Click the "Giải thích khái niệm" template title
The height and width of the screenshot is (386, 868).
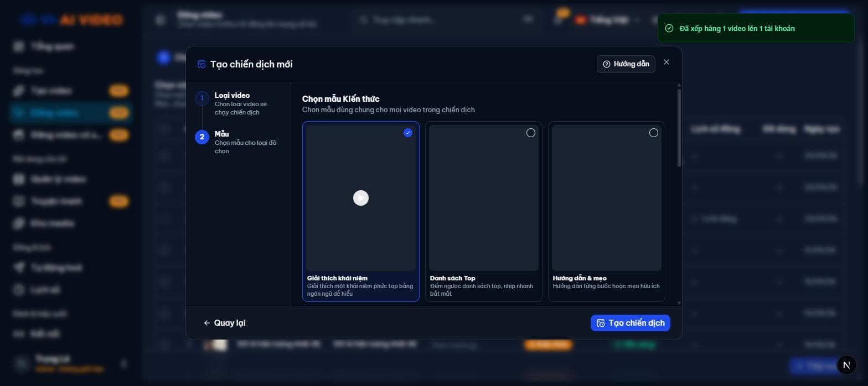click(337, 278)
